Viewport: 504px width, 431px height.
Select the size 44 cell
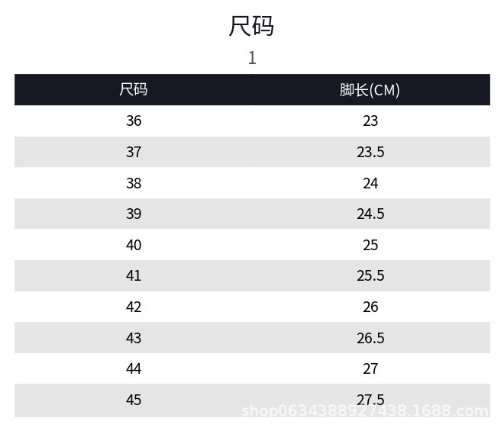[x=134, y=368]
